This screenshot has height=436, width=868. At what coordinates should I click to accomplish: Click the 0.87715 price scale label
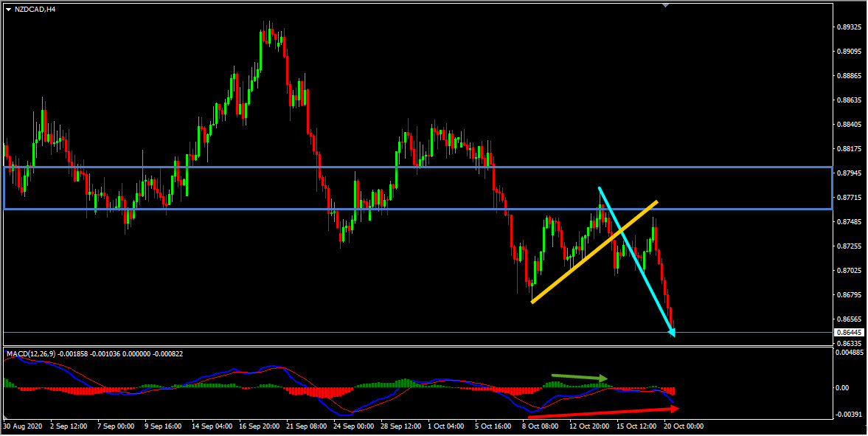pos(849,197)
